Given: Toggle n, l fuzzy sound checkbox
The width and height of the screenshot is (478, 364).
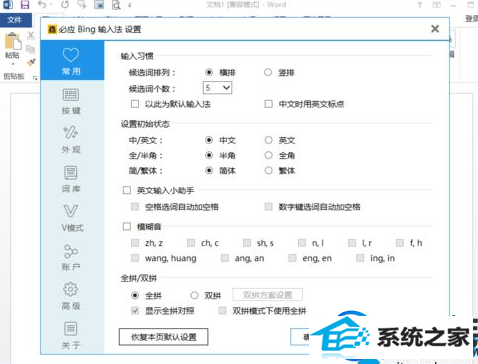Looking at the screenshot, I should [302, 243].
